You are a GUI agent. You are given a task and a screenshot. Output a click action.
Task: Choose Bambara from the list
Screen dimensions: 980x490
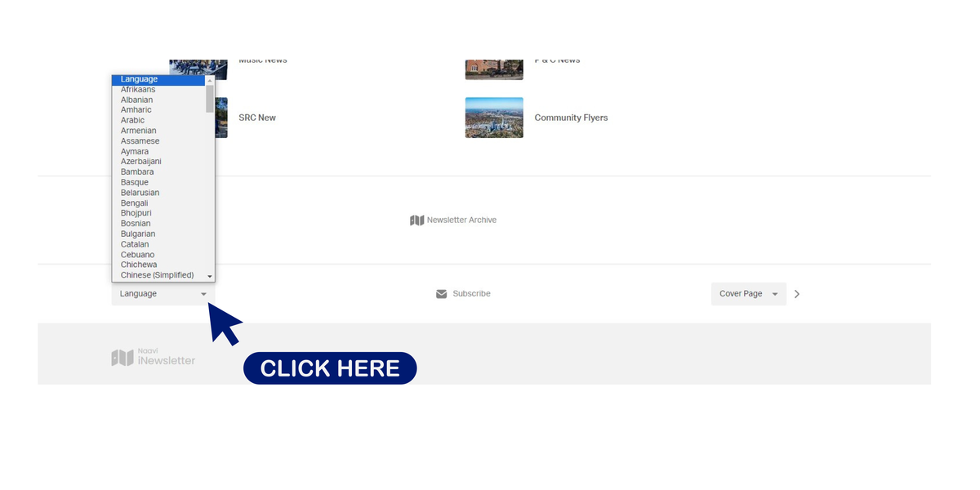coord(158,172)
